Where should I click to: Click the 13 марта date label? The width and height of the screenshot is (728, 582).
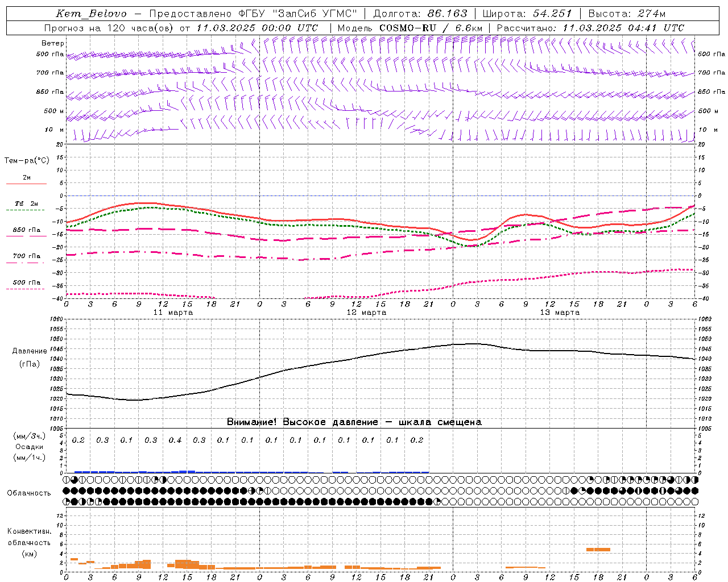[x=560, y=313]
